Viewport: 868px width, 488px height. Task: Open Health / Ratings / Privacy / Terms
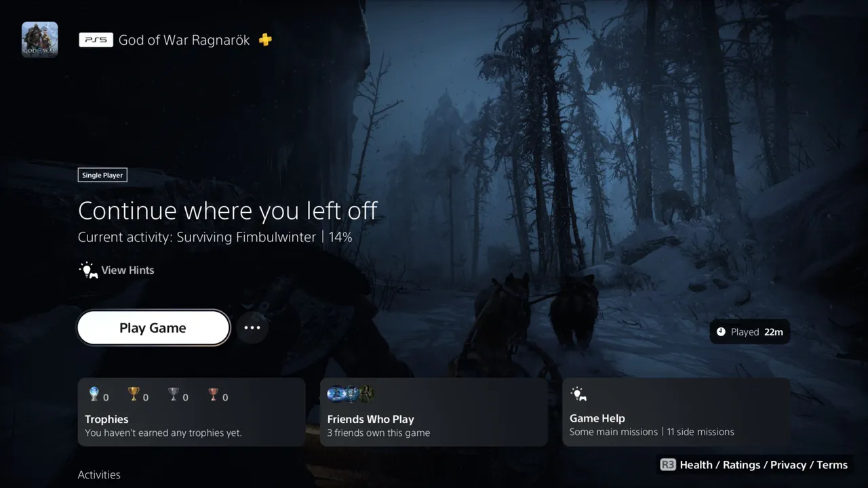point(764,465)
